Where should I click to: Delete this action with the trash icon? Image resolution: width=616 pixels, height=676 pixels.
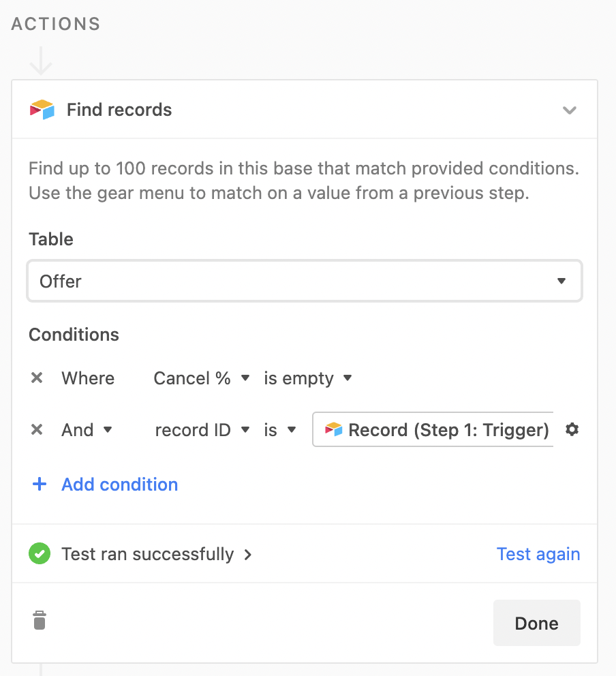pos(40,620)
